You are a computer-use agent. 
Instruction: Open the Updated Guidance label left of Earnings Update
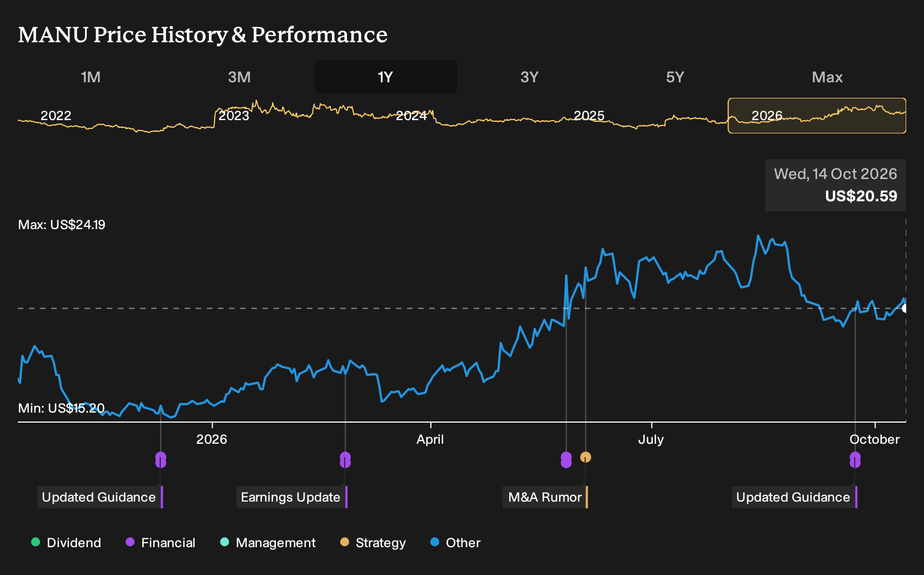pos(99,497)
